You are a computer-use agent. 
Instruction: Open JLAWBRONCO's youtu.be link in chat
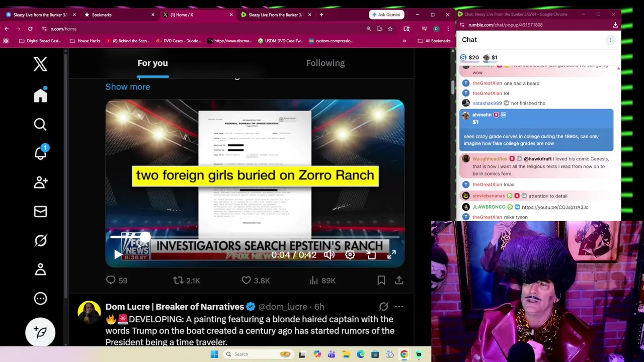pos(555,207)
